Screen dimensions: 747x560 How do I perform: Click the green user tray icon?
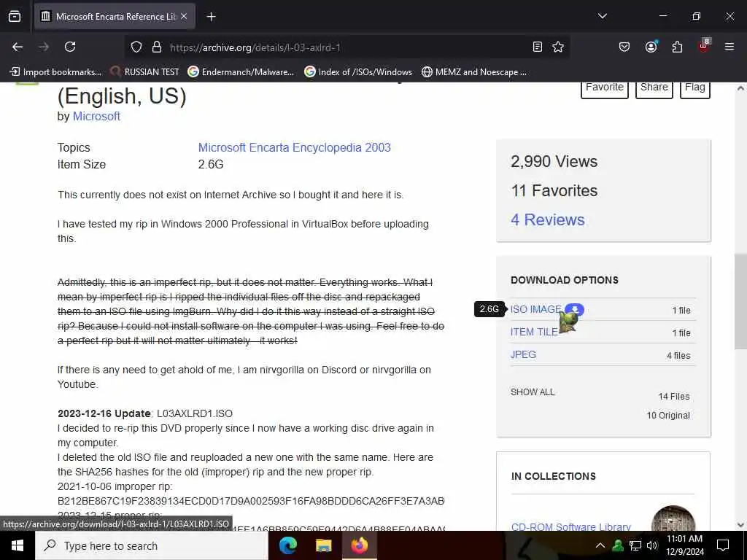618,545
